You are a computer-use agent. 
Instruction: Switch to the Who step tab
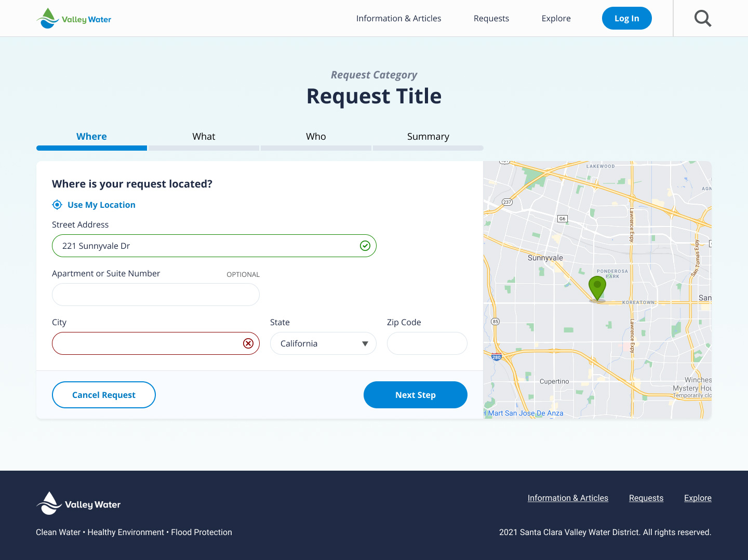pyautogui.click(x=316, y=140)
